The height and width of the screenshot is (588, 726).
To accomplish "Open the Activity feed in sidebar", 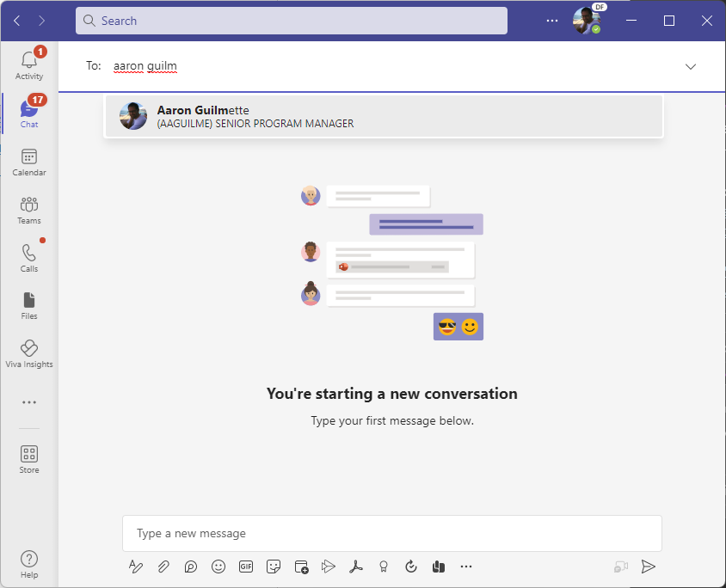I will point(29,64).
